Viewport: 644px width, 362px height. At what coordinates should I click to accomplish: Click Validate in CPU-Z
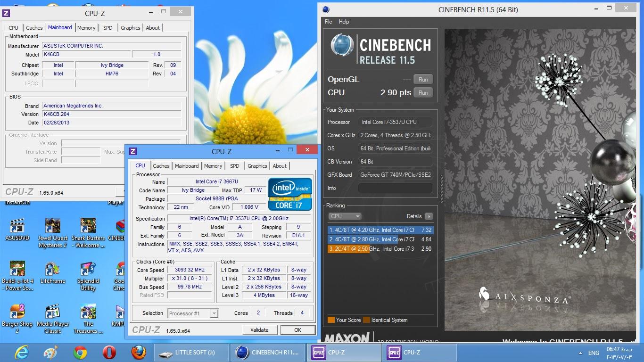pos(259,330)
